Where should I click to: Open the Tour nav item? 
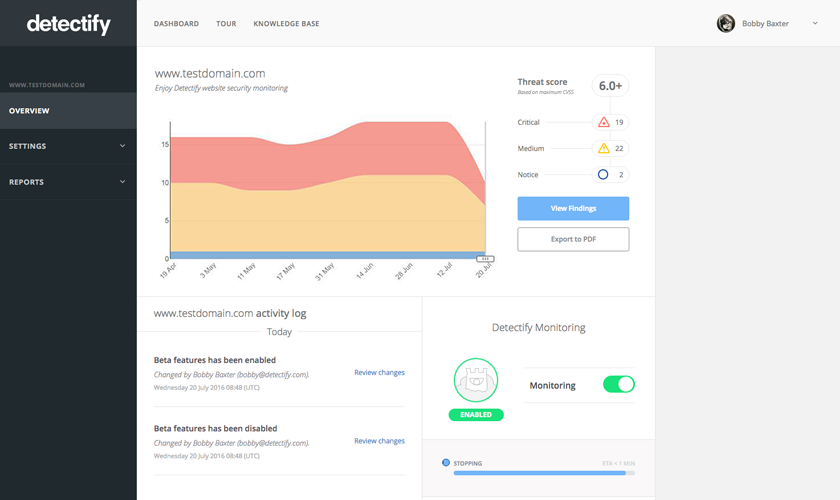[226, 24]
